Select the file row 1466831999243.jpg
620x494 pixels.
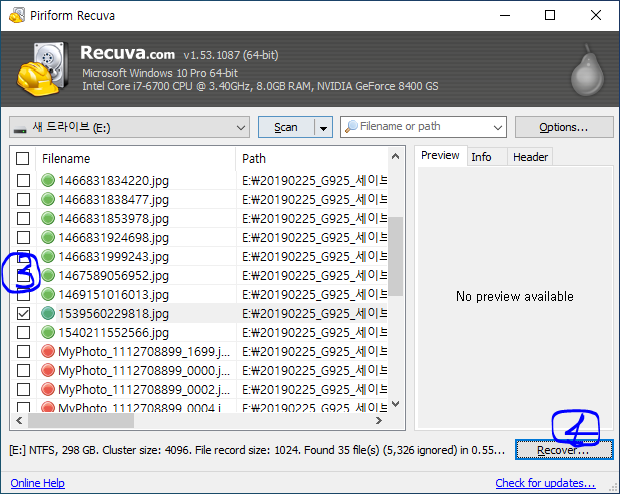(199, 256)
